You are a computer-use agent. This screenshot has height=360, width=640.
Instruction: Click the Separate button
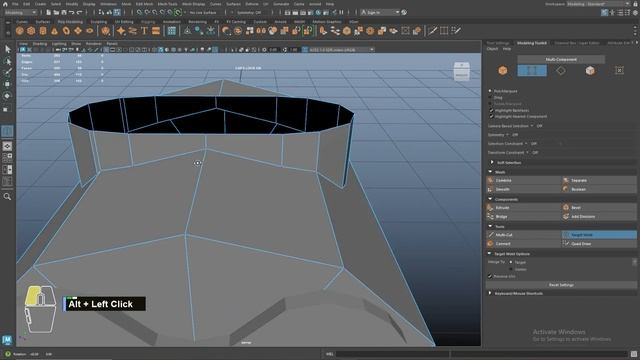click(599, 180)
